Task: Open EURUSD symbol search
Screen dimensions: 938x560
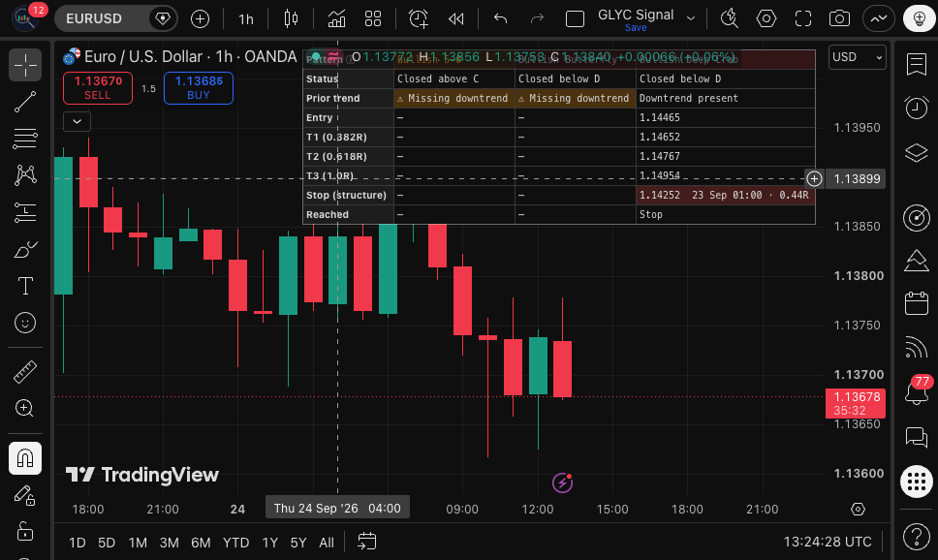Action: tap(94, 19)
